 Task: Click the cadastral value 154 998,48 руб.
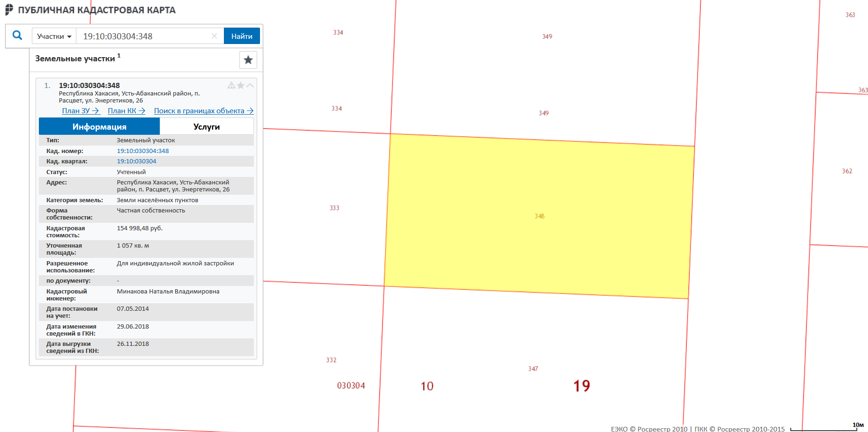coord(140,228)
